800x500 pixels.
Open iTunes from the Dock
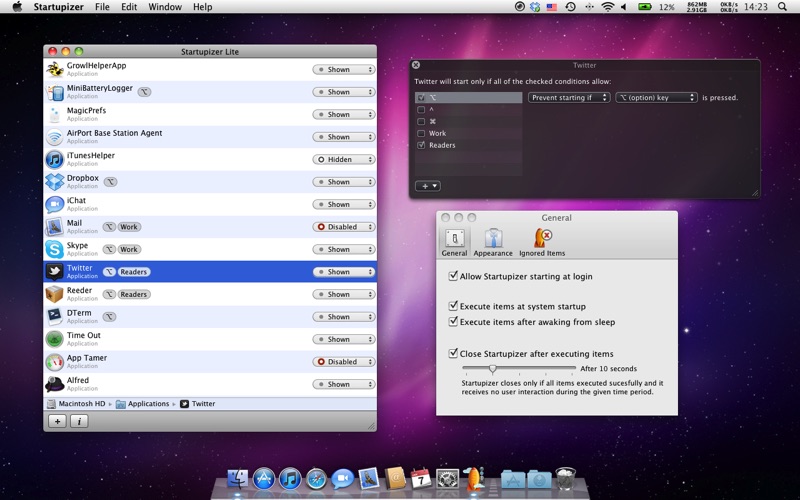pos(290,479)
